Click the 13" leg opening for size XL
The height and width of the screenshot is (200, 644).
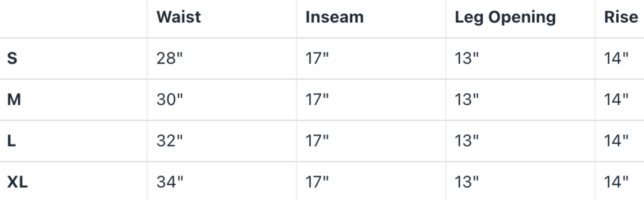pos(466,182)
